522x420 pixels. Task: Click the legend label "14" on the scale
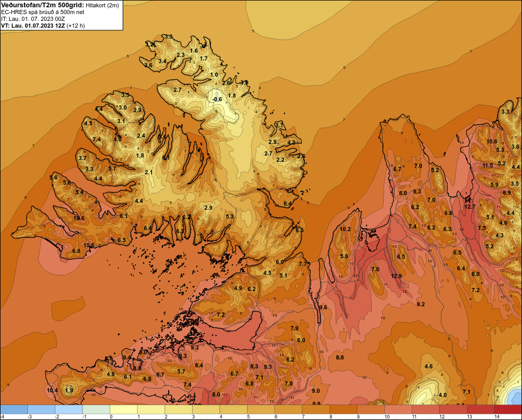tap(497, 417)
